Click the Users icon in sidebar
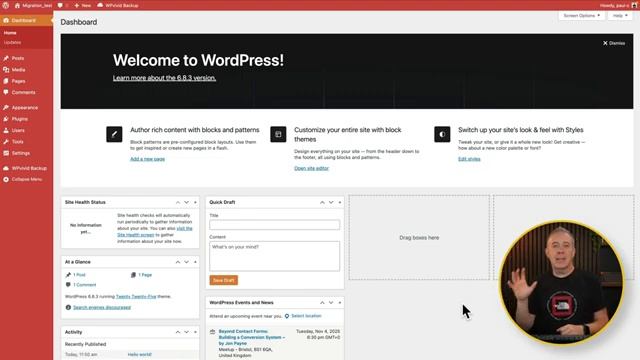This screenshot has width=640, height=360. 6,131
